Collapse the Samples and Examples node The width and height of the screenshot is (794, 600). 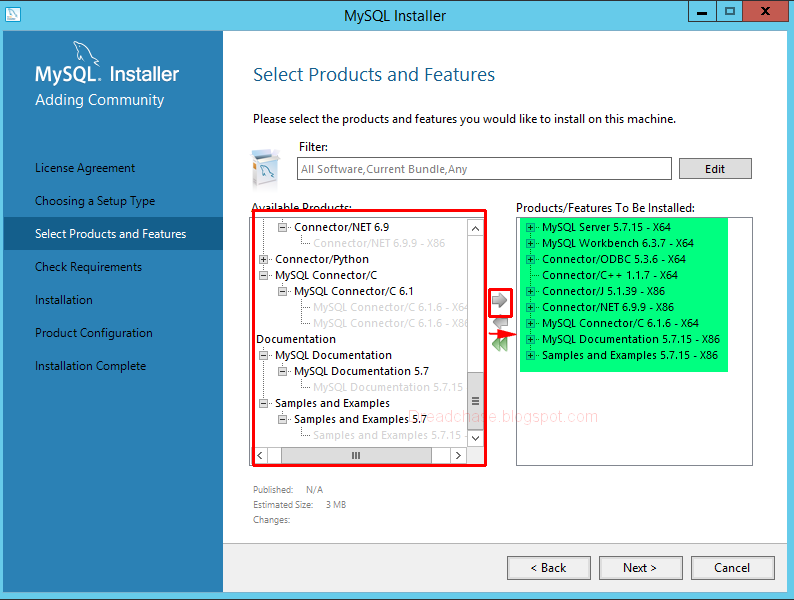tap(263, 404)
